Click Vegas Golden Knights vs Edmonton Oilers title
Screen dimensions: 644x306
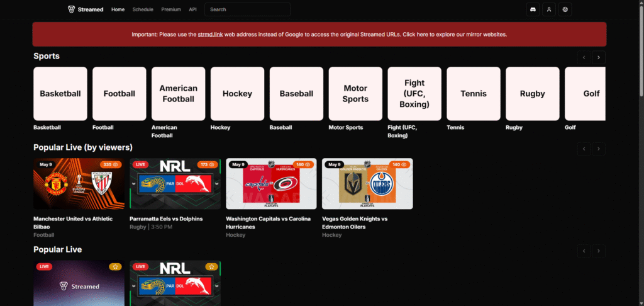pyautogui.click(x=355, y=223)
